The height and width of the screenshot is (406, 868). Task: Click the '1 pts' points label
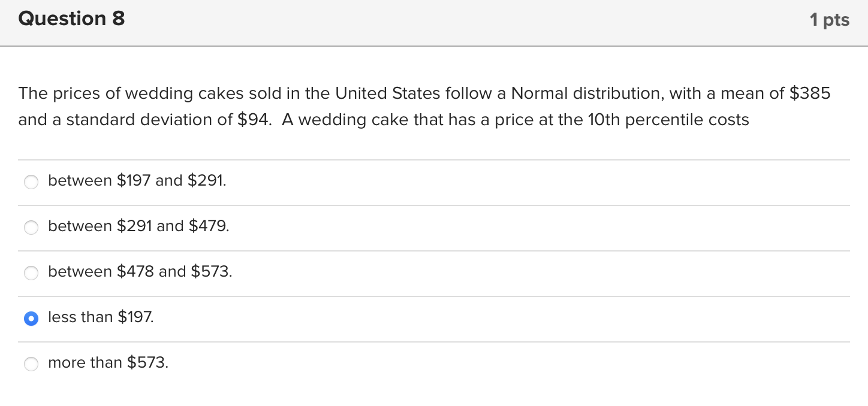(829, 20)
